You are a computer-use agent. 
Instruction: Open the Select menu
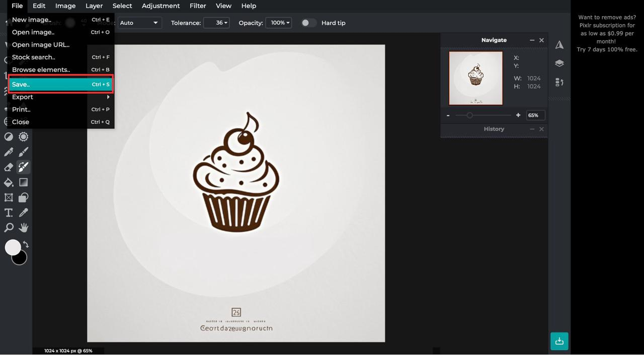122,6
